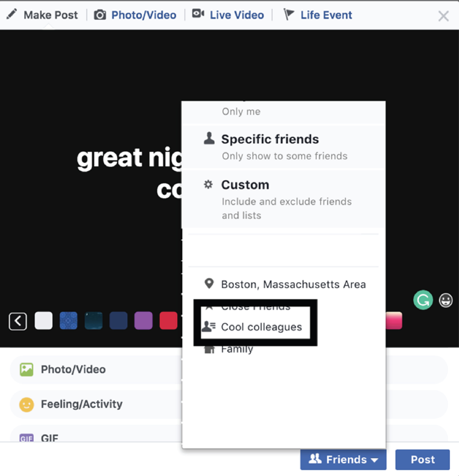
Task: Click the yellow Feeling/Activity smiley icon
Action: [x=27, y=404]
